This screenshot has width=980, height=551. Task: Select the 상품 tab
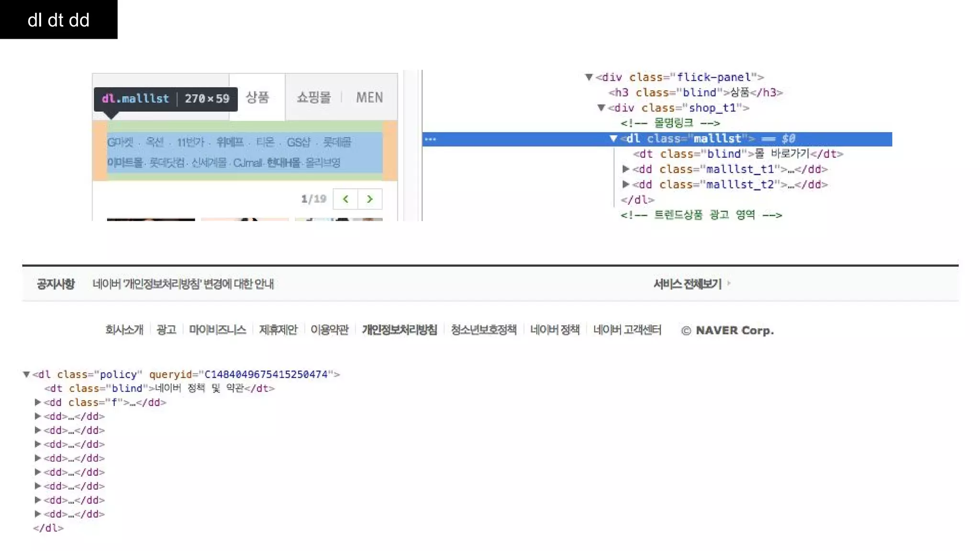pos(257,97)
